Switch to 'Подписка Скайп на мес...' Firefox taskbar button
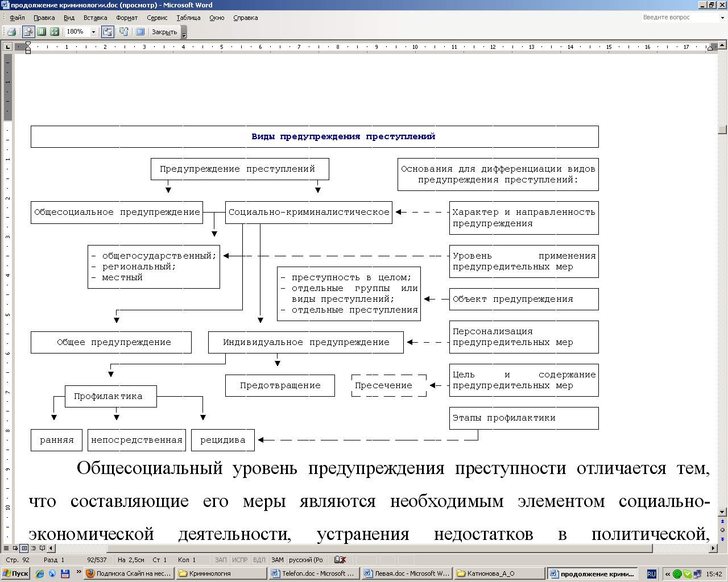Screen dimensions: 728x582 coord(129,574)
